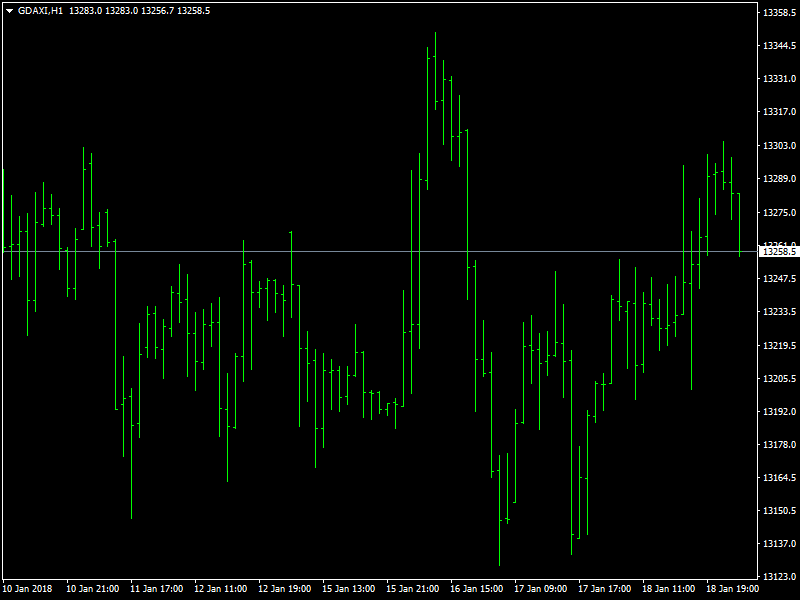Click the 13358.5 price axis label

[x=779, y=13]
